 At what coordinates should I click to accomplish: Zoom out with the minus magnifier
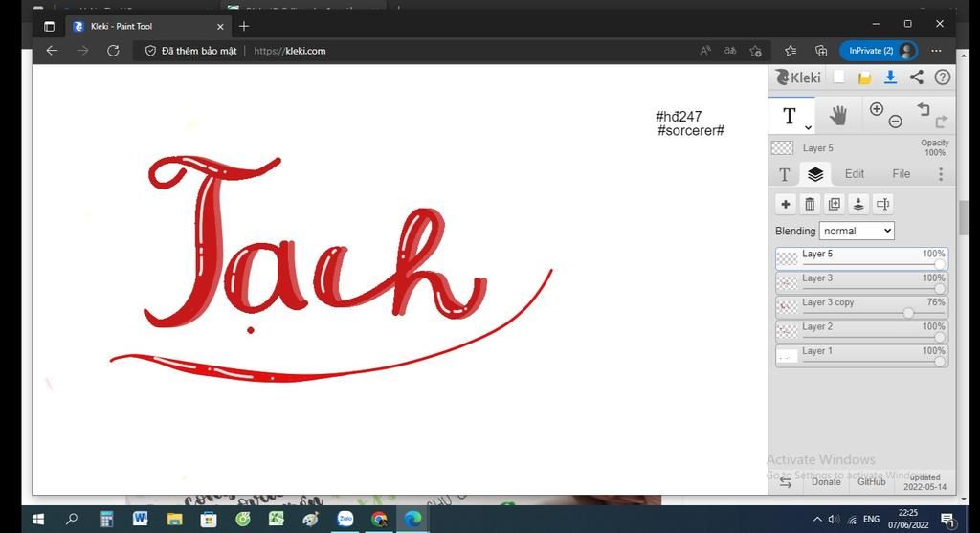pos(896,122)
